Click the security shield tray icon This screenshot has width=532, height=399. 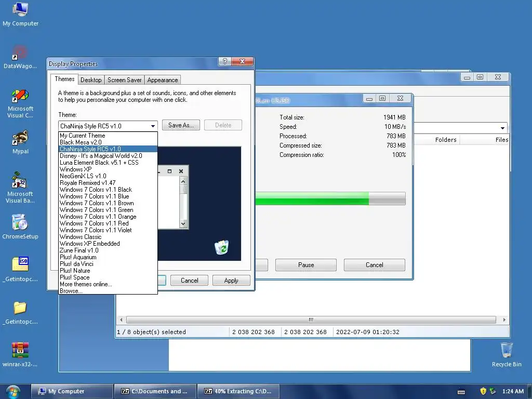pos(483,391)
